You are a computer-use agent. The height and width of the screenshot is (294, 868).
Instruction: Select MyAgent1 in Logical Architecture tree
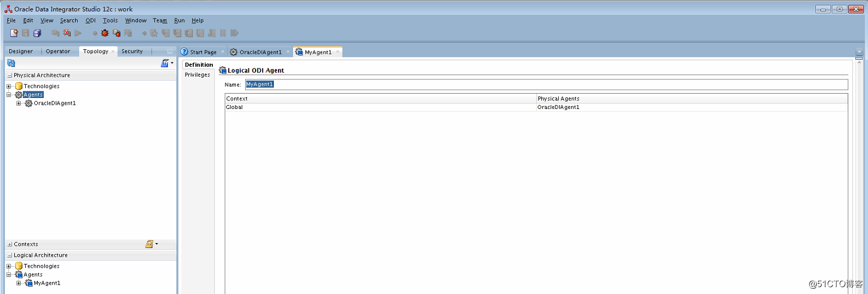[47, 283]
